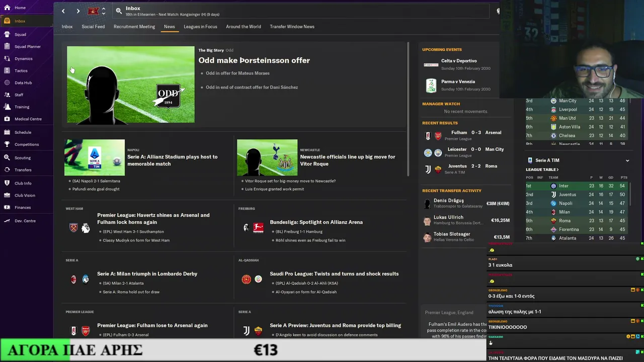The image size is (644, 362).
Task: Open the Scouting icon in sidebar
Action: [x=7, y=157]
